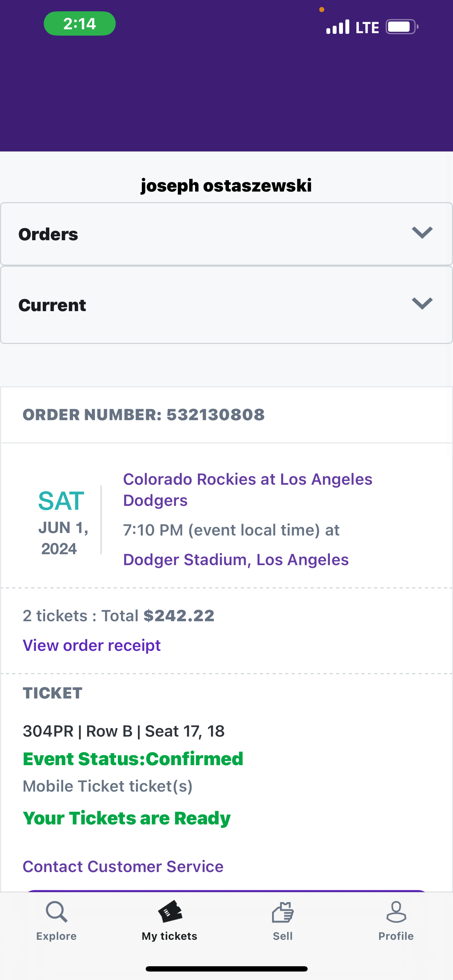Screen dimensions: 453x980
Task: Tap the home indicator bar
Action: (226, 969)
